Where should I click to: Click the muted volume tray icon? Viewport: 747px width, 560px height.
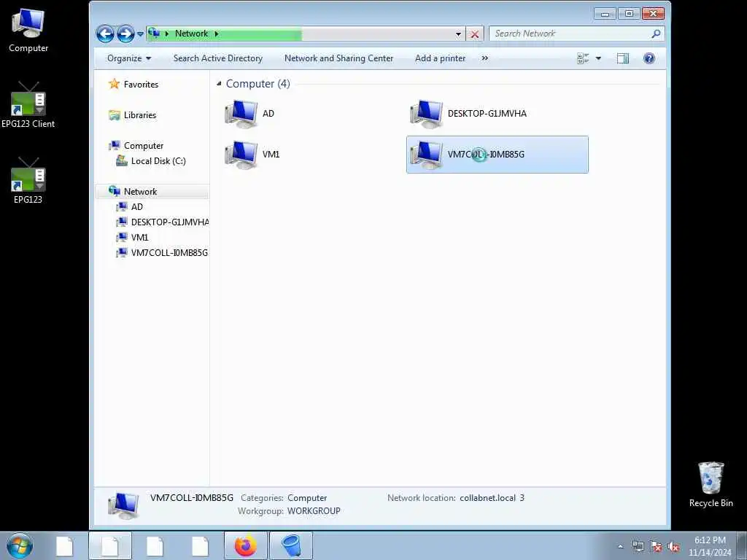pos(673,547)
